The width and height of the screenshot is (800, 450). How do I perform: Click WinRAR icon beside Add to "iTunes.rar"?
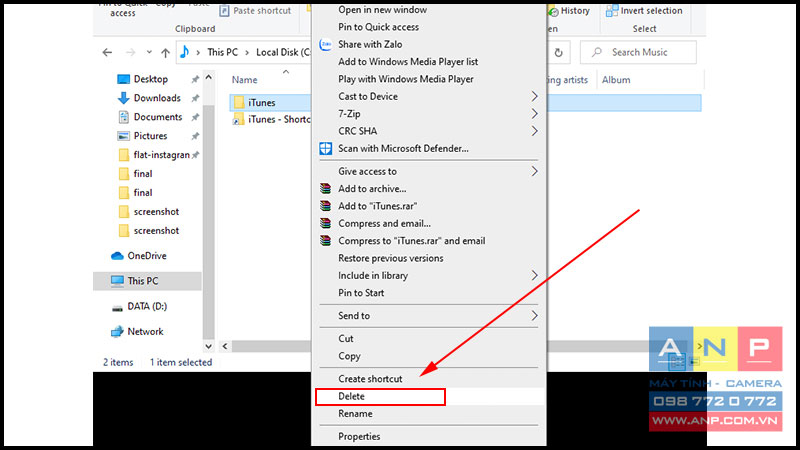326,206
